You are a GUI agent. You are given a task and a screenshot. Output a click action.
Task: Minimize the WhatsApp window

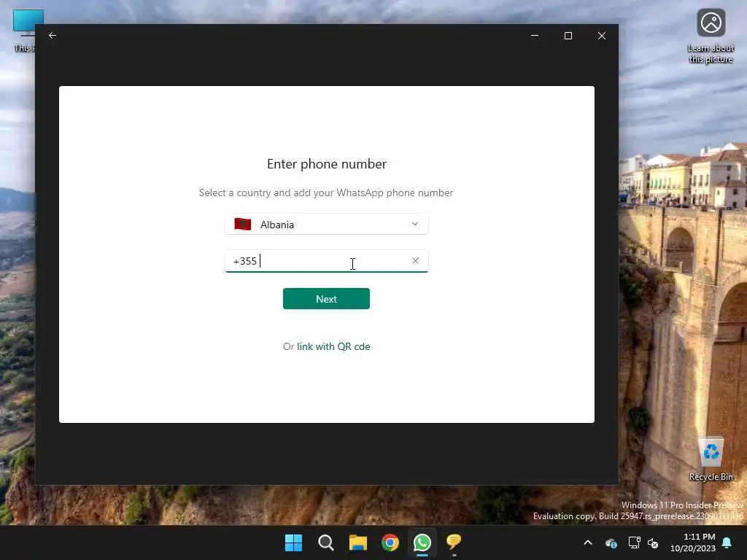(535, 36)
